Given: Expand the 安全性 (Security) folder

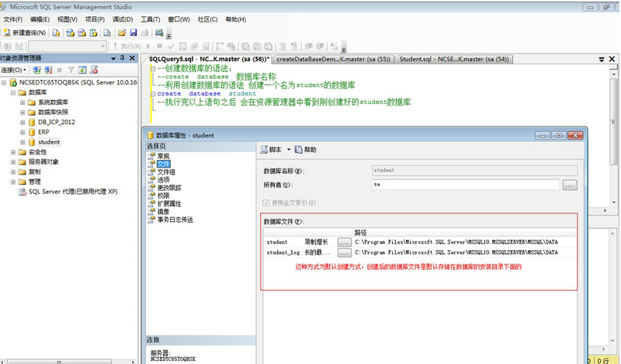Looking at the screenshot, I should (x=13, y=152).
